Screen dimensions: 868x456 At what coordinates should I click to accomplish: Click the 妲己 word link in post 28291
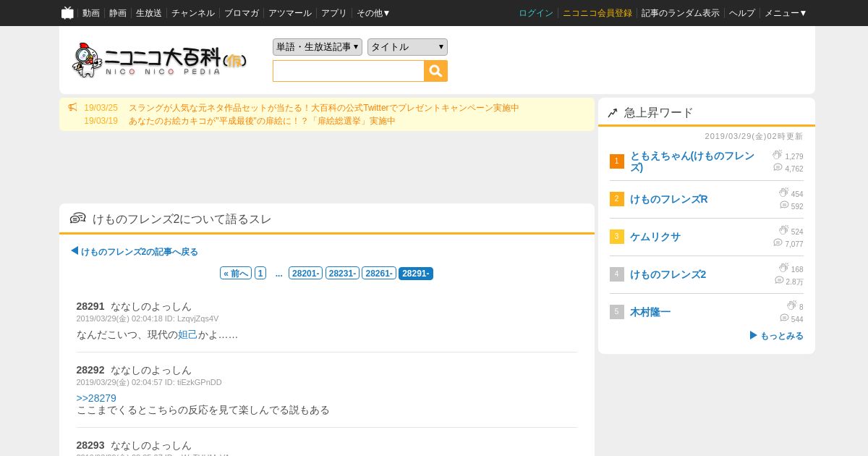187,334
